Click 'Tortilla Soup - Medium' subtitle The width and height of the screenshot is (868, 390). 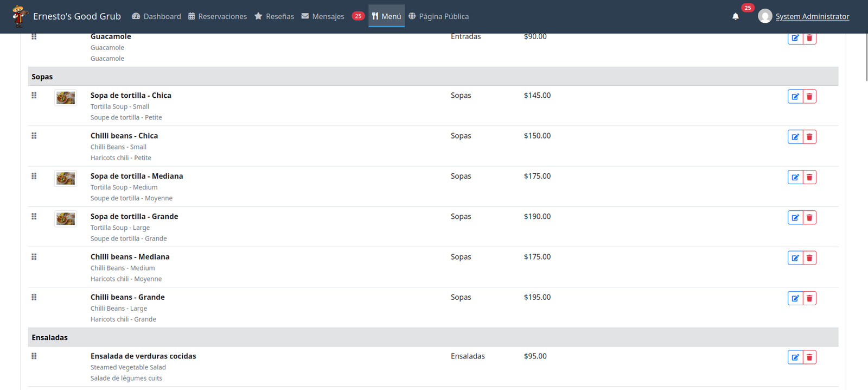tap(124, 187)
